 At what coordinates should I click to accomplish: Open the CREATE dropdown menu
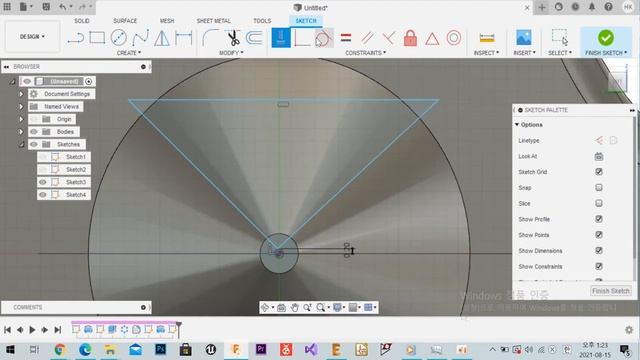pyautogui.click(x=129, y=53)
